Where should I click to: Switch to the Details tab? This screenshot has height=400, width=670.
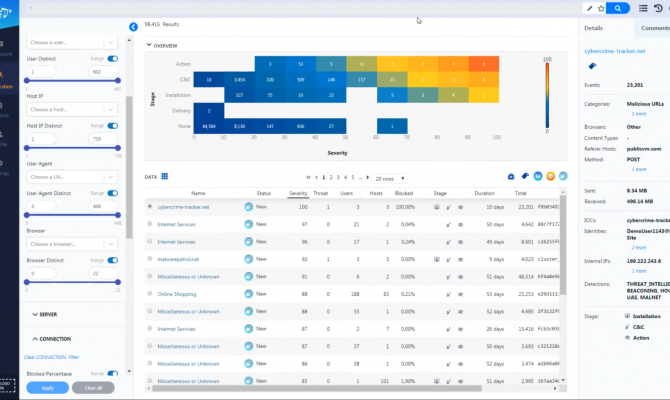pos(594,28)
